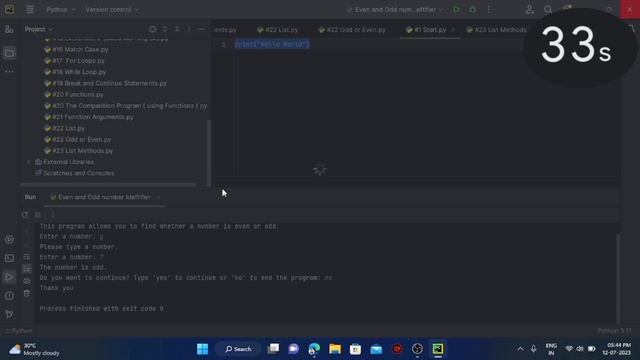Collapse all items in Project panel

click(177, 29)
